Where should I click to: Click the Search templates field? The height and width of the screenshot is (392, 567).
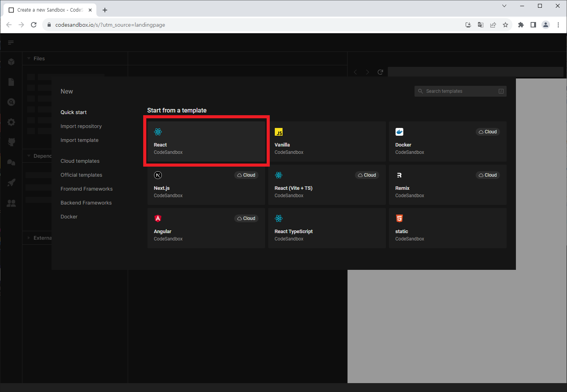click(x=460, y=91)
